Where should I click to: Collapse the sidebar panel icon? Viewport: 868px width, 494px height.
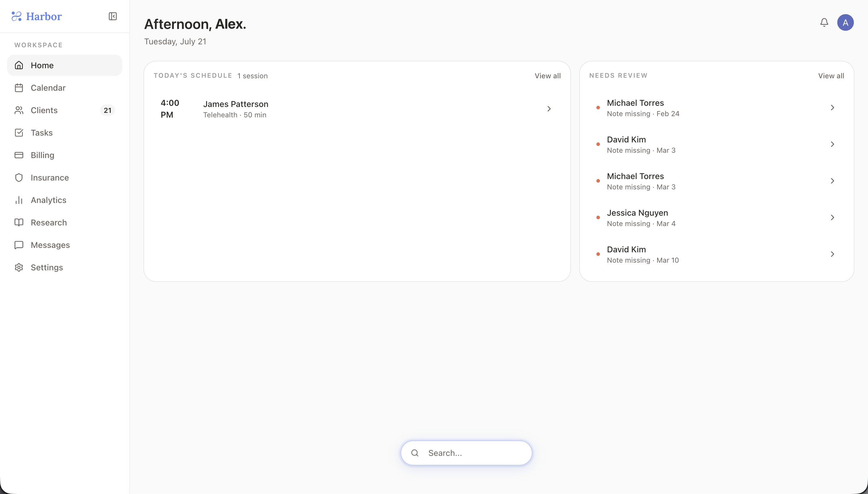coord(112,16)
